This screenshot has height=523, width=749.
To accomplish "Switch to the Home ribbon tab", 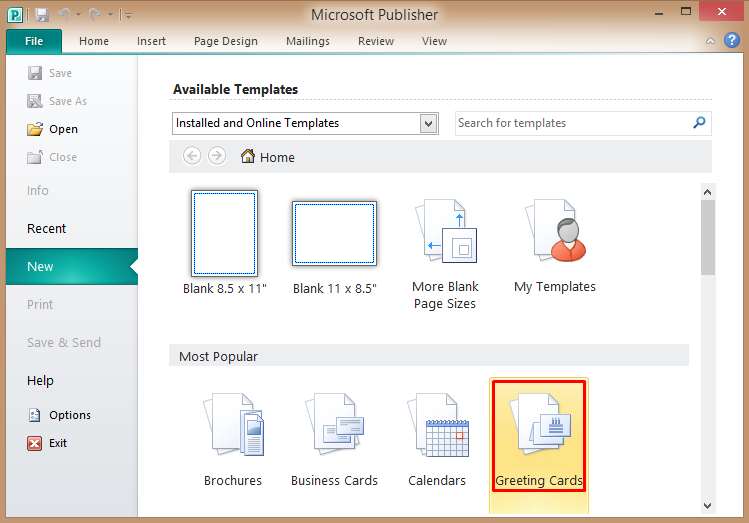I will tap(94, 41).
